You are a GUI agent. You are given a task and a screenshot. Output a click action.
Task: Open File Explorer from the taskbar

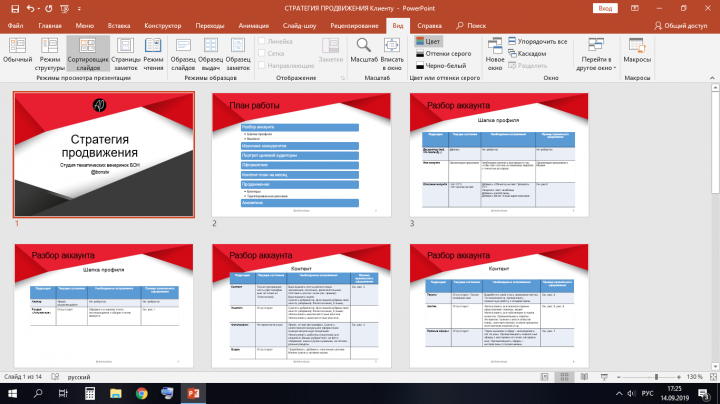click(x=116, y=393)
